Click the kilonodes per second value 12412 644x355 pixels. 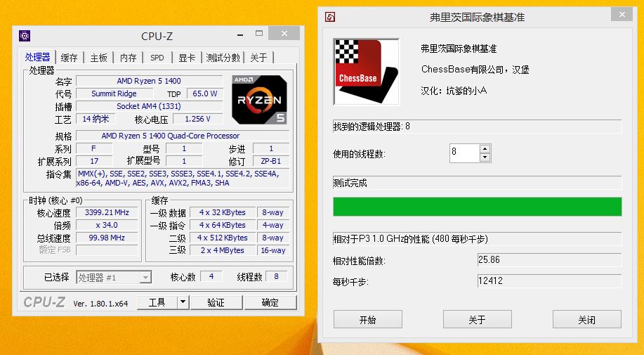click(x=549, y=280)
